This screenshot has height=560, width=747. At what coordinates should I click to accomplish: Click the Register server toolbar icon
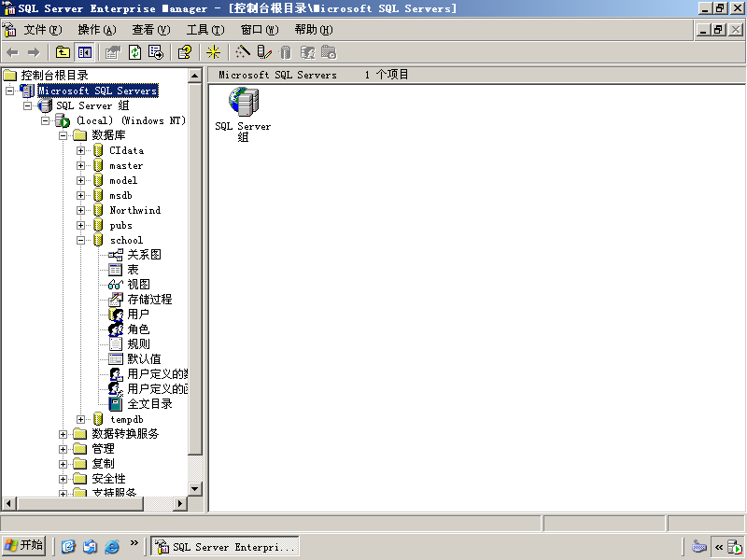coord(264,52)
